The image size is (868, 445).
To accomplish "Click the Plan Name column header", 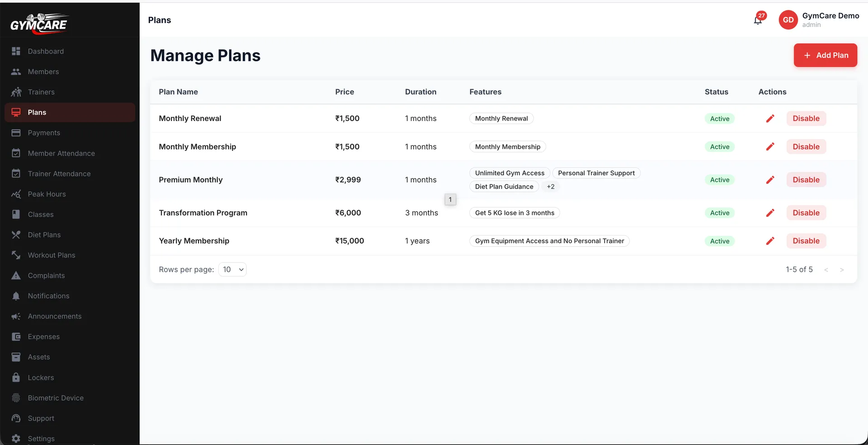I will [x=178, y=92].
